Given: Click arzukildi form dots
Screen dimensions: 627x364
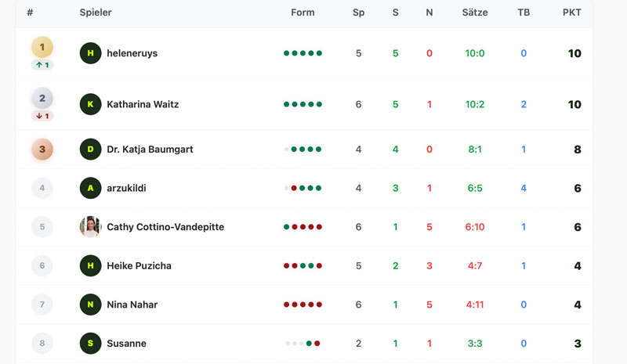Looking at the screenshot, I should (303, 188).
